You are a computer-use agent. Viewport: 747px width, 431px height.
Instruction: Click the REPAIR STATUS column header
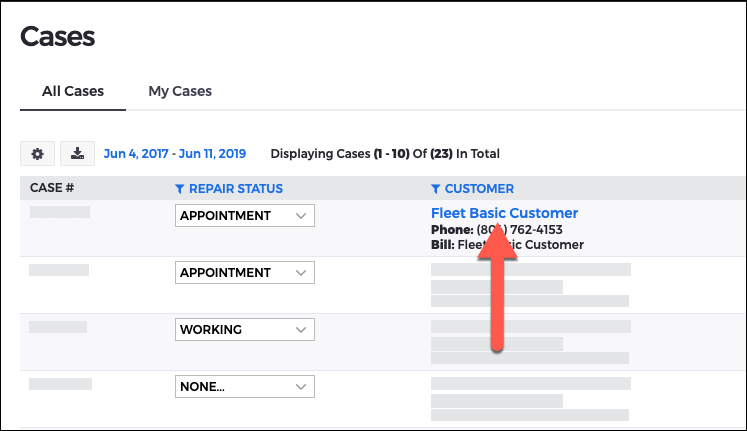236,189
